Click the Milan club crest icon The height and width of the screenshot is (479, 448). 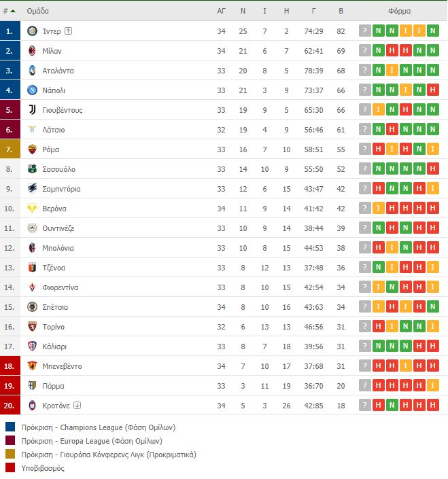(32, 51)
